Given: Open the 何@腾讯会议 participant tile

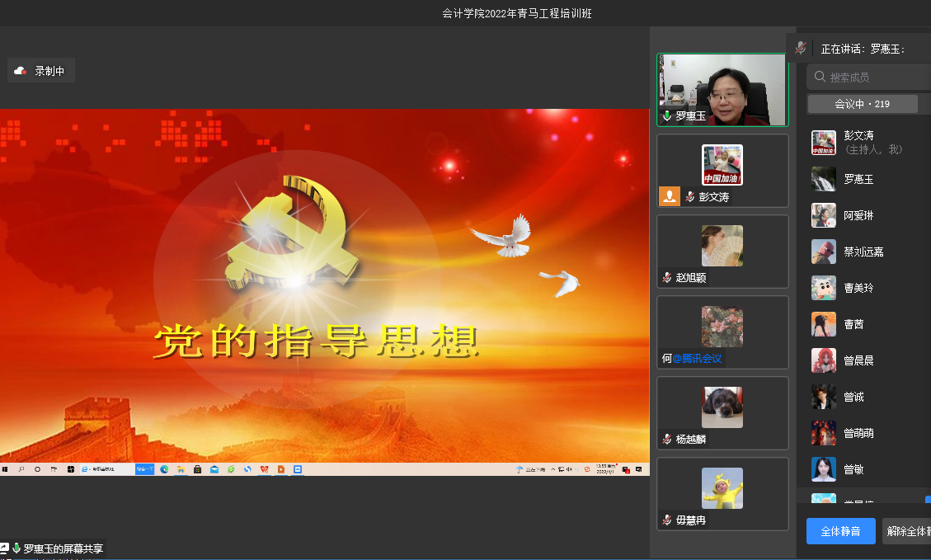Looking at the screenshot, I should [722, 332].
